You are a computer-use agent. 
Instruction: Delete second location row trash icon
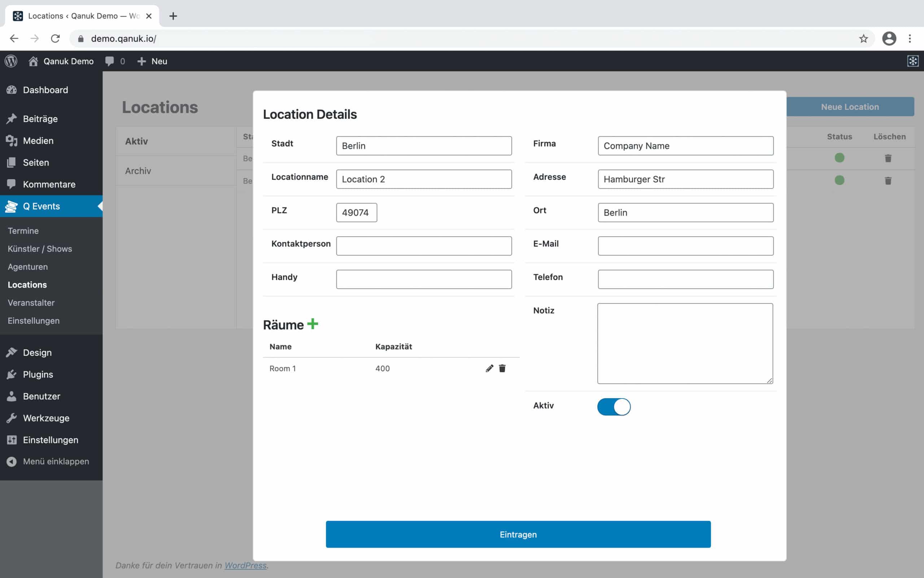tap(888, 180)
